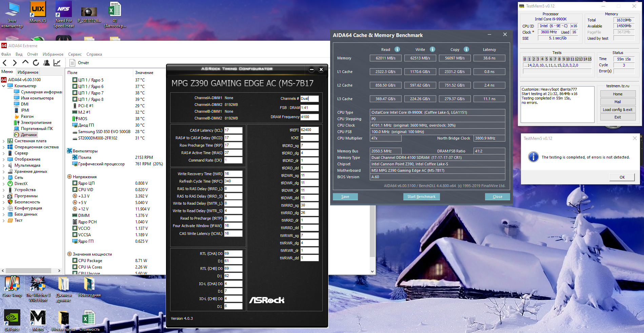This screenshot has width=644, height=333.
Task: Click the info icon next to Write
Action: (x=432, y=49)
